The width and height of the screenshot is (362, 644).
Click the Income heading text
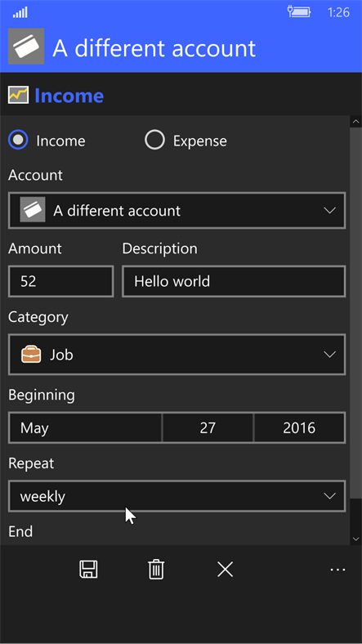(x=69, y=96)
